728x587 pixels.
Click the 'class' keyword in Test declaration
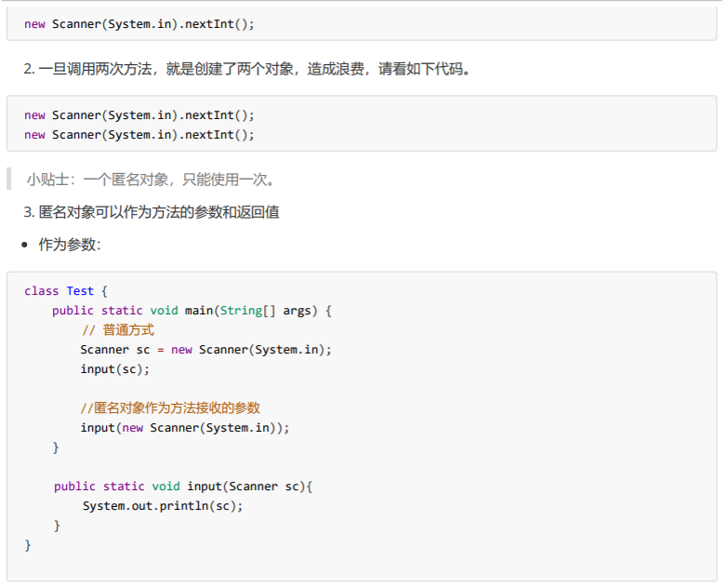(x=41, y=291)
